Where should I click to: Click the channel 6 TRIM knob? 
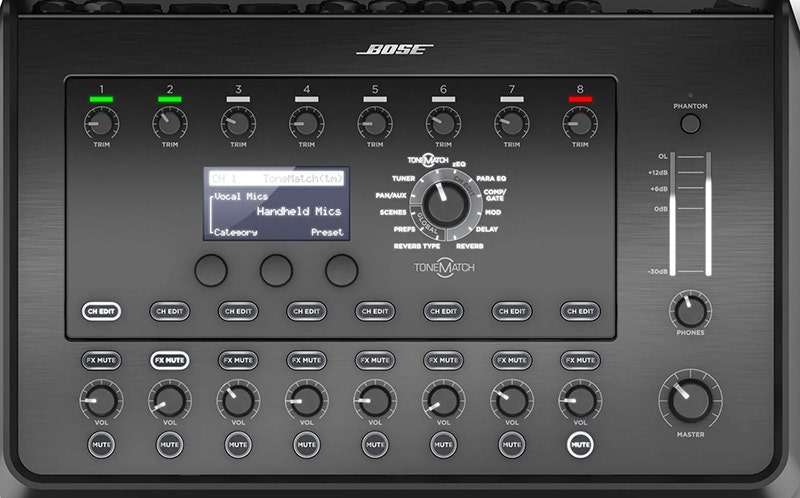coord(443,123)
